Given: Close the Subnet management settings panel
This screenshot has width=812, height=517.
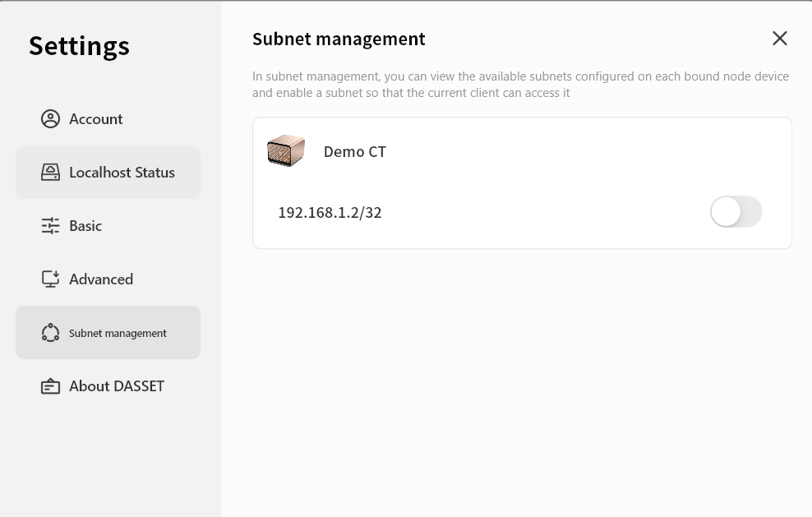Looking at the screenshot, I should 779,39.
